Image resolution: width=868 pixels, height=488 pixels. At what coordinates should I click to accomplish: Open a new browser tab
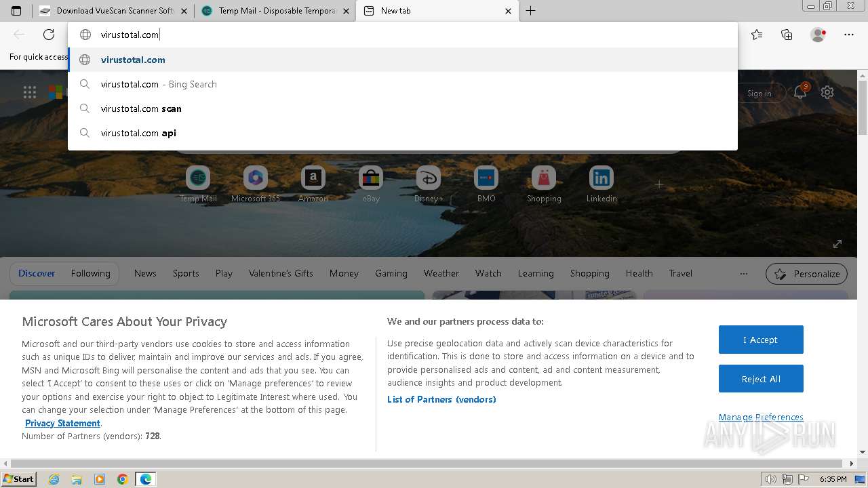(x=531, y=11)
